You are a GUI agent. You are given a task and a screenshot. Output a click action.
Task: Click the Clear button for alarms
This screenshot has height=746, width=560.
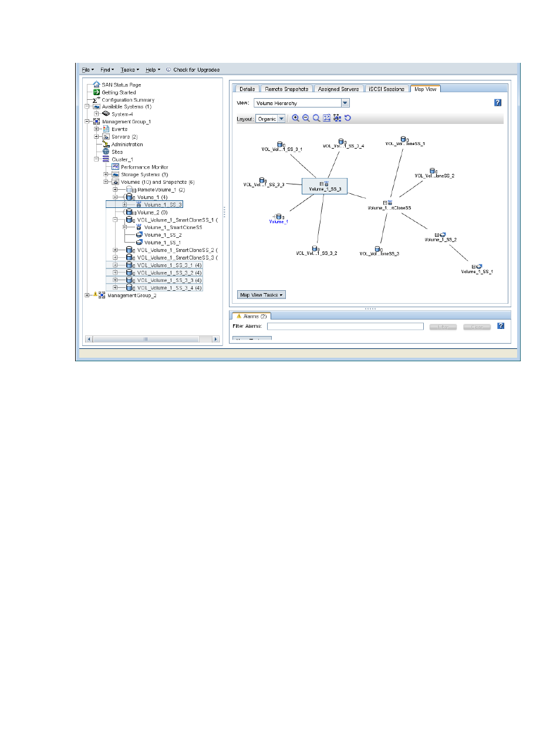point(477,327)
